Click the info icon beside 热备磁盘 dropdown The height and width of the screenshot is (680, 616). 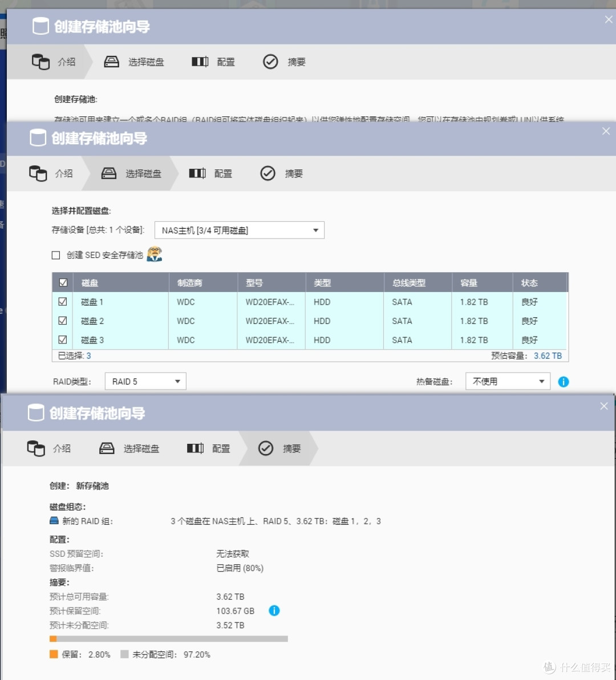(x=564, y=382)
